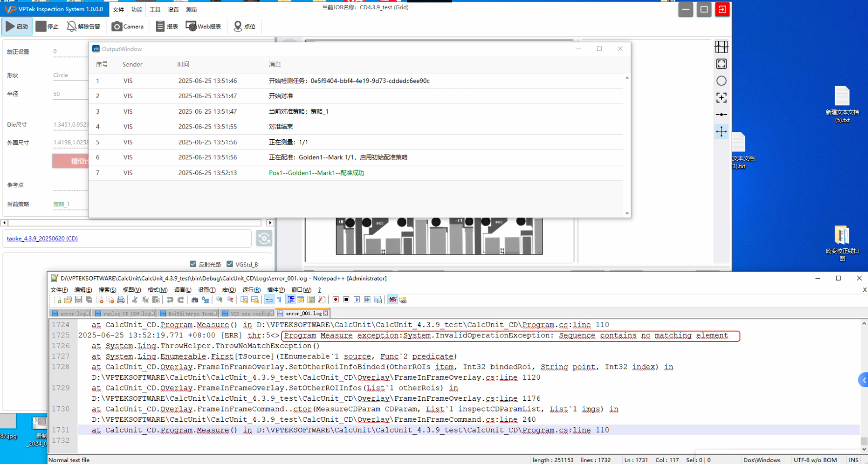Viewport: 868px width, 464px height.
Task: Click the fit-to-screen icon in VPTek
Action: tap(721, 64)
